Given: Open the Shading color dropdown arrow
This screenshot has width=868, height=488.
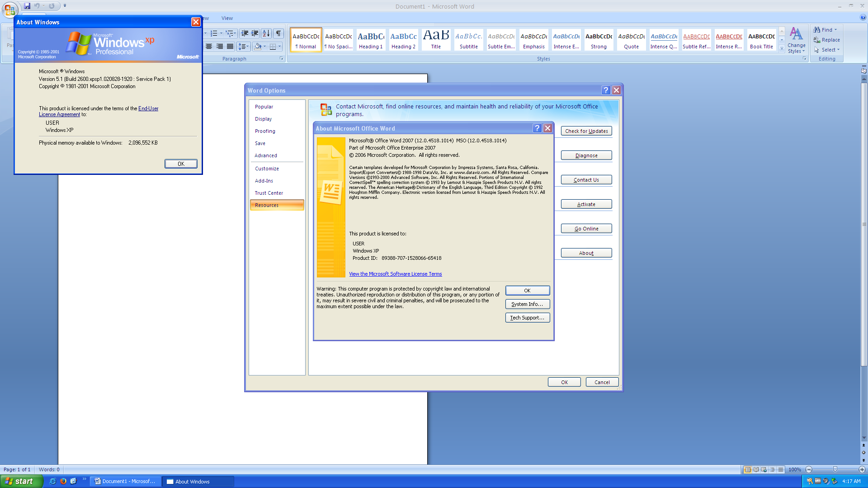Looking at the screenshot, I should [x=265, y=47].
